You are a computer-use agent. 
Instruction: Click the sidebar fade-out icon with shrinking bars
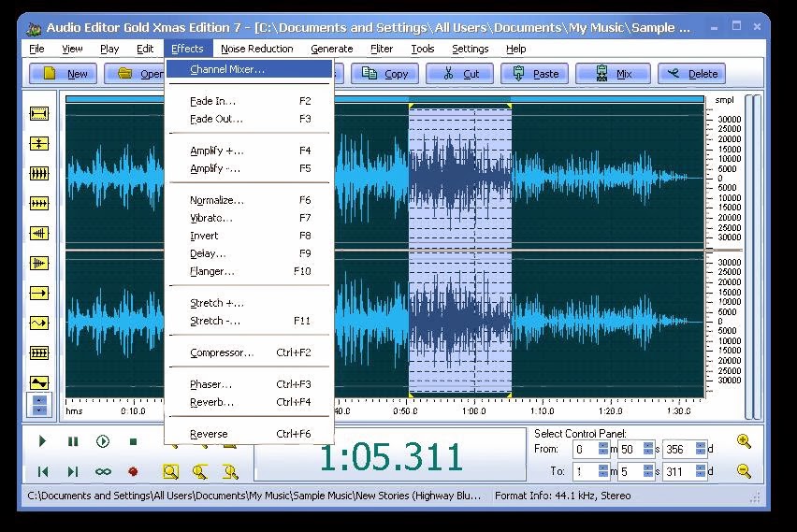pyautogui.click(x=39, y=264)
